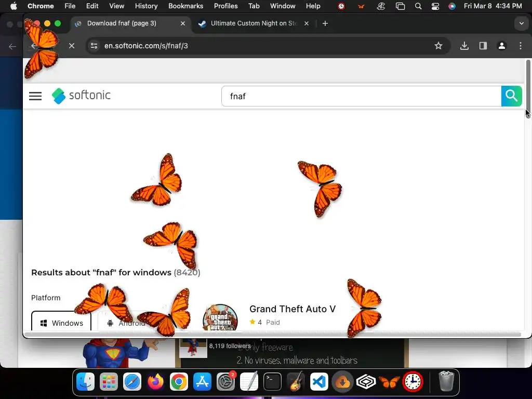Open System Settings from the Dock
Image resolution: width=532 pixels, height=399 pixels.
click(225, 382)
